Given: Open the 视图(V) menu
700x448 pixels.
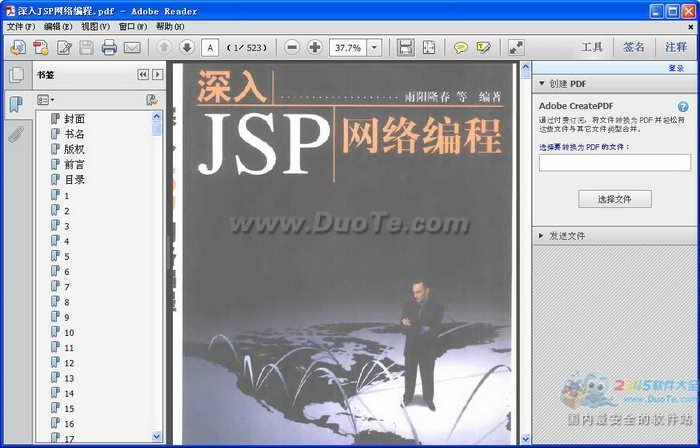Looking at the screenshot, I should (x=95, y=27).
